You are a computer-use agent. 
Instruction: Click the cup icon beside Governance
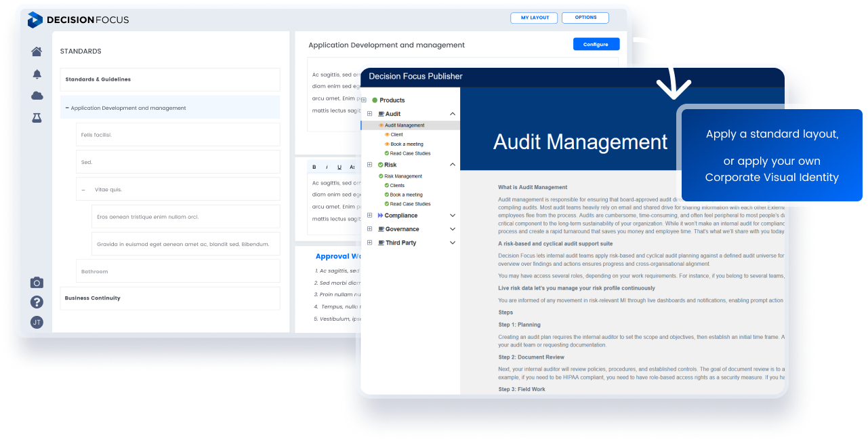click(381, 229)
